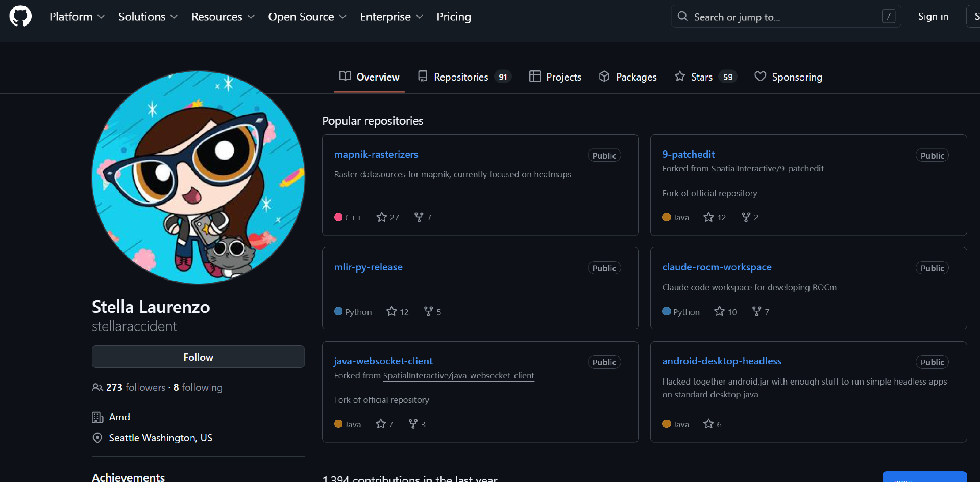Click the C++ language color dot
The image size is (980, 482).
[338, 217]
